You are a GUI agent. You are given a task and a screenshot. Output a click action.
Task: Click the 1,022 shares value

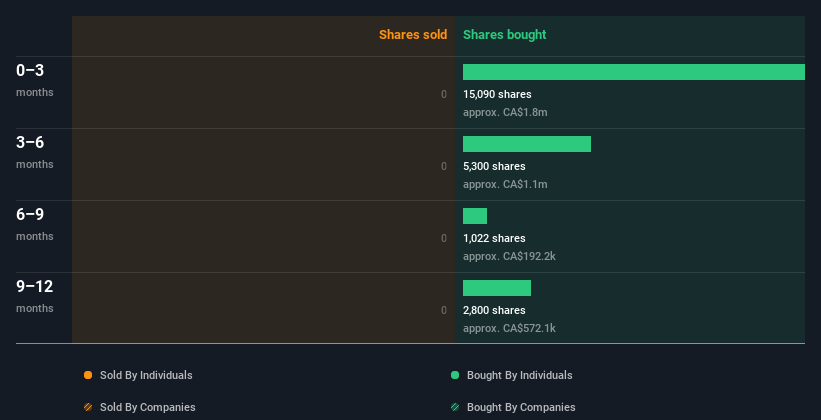click(x=494, y=238)
